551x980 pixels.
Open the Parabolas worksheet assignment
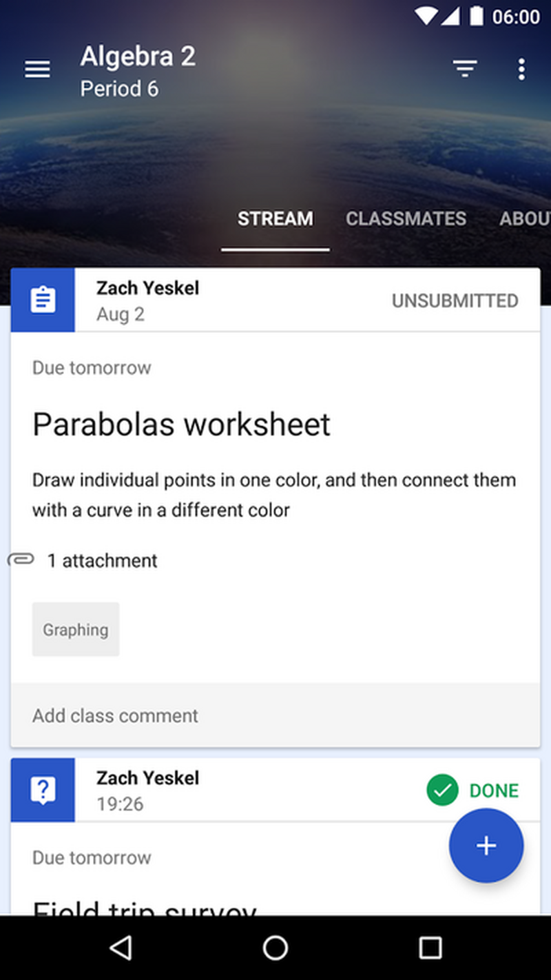coord(181,425)
